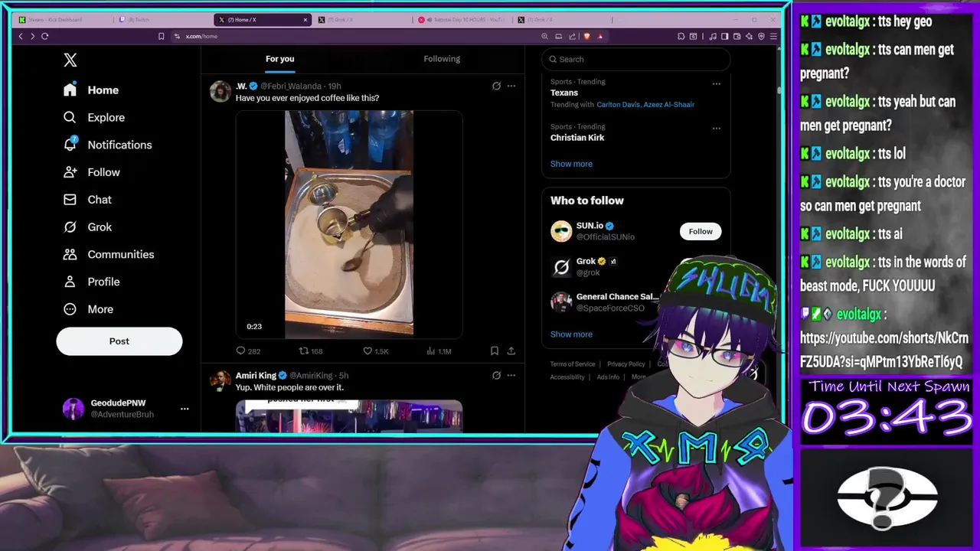Screen dimensions: 980x551
Task: Open Brave hamburger menu
Action: (x=773, y=36)
